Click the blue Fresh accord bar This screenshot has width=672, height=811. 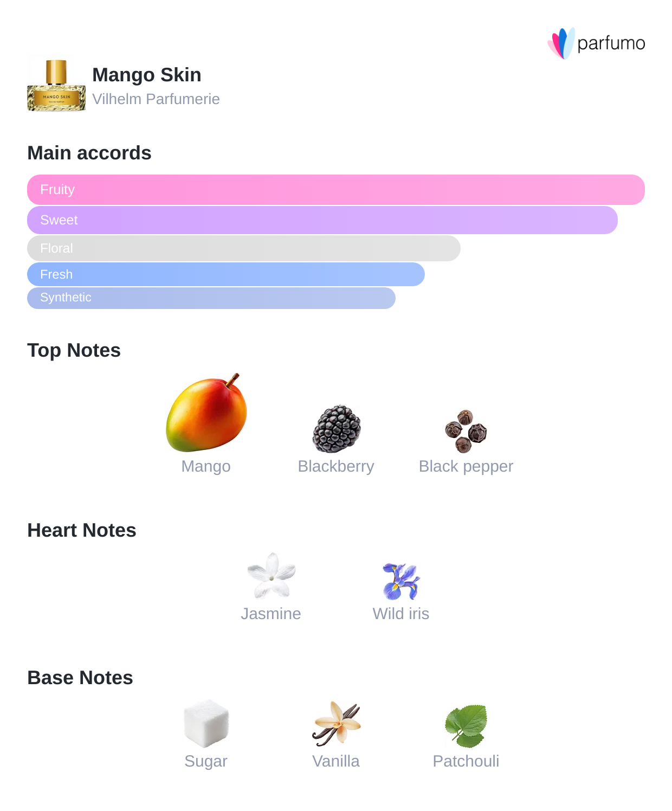[226, 274]
